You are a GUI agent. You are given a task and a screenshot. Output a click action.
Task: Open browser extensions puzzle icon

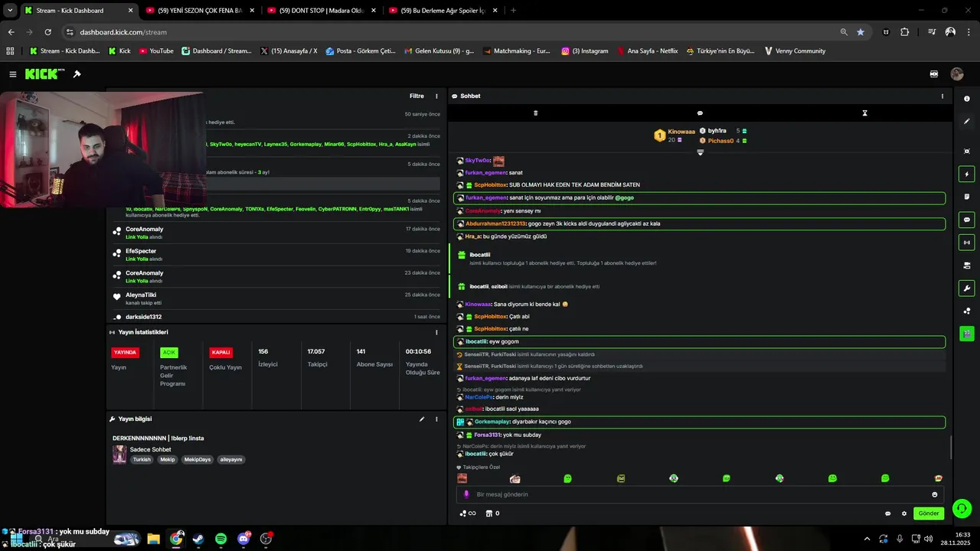tap(905, 32)
